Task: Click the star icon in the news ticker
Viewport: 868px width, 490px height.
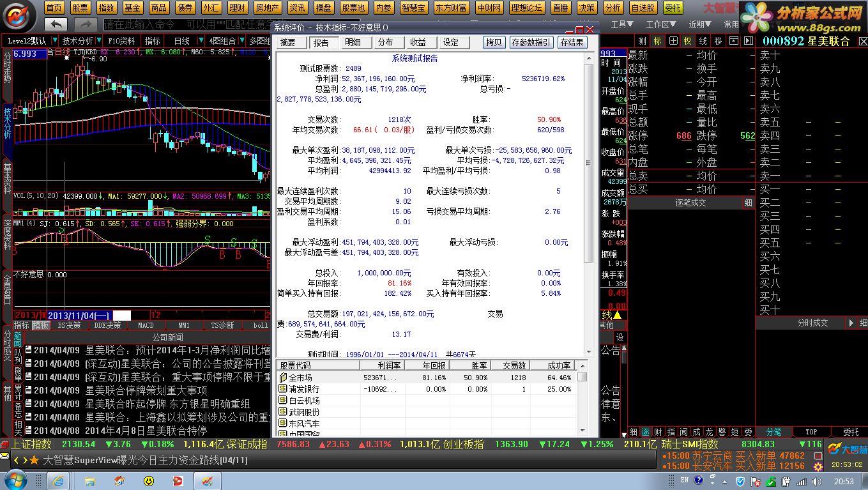Action: [x=34, y=460]
